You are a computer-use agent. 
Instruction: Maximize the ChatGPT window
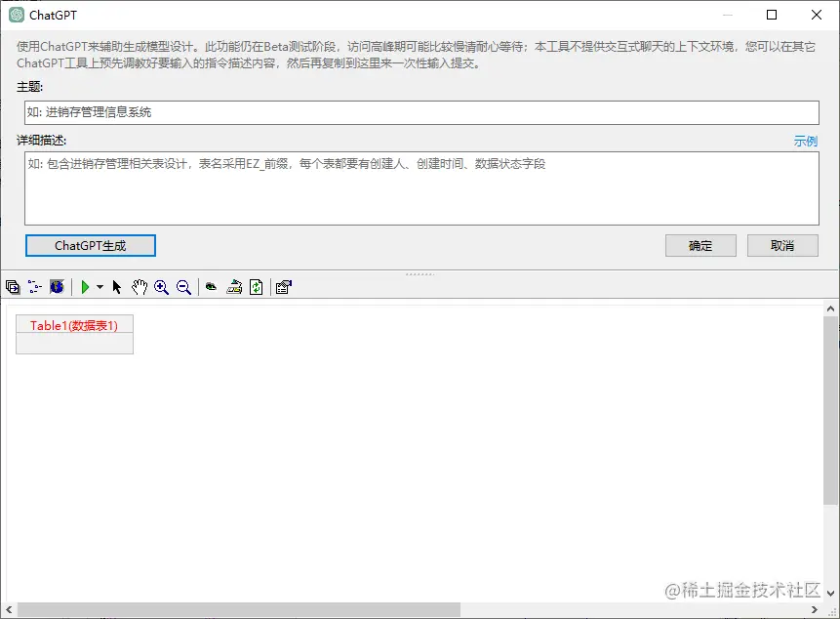(x=772, y=15)
